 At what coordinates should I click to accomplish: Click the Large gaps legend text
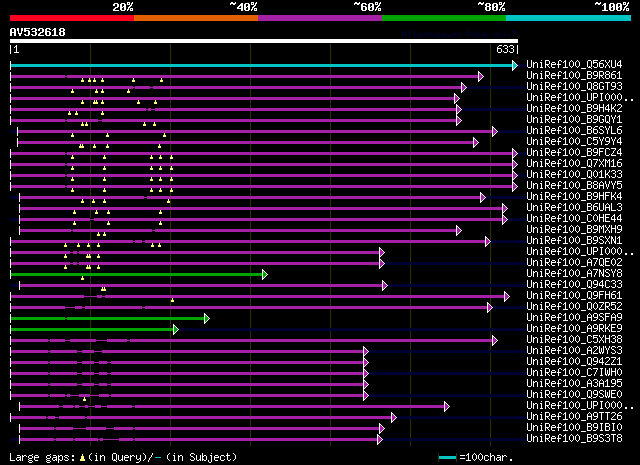[x=42, y=458]
